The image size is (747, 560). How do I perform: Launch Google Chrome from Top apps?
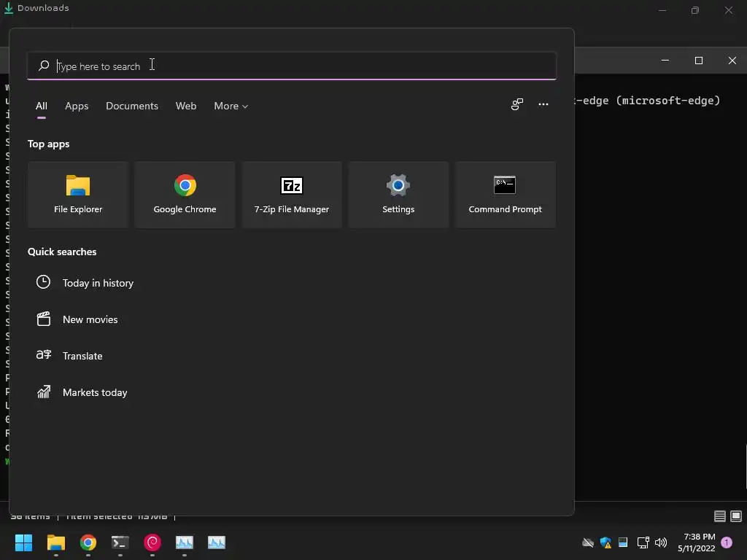click(x=185, y=195)
